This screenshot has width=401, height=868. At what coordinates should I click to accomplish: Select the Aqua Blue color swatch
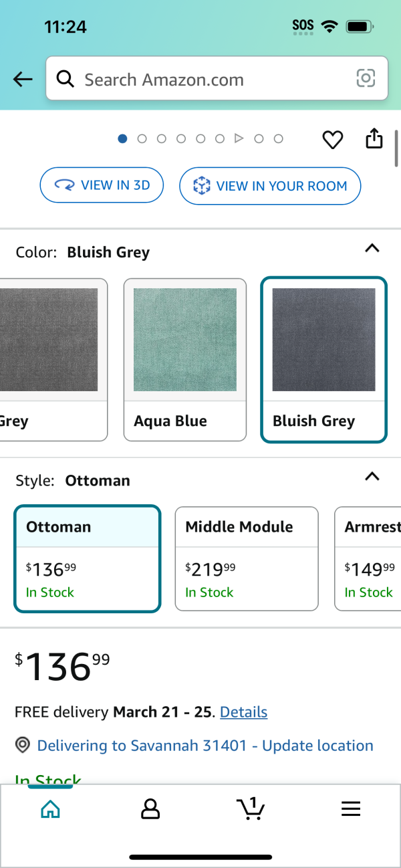pos(185,360)
